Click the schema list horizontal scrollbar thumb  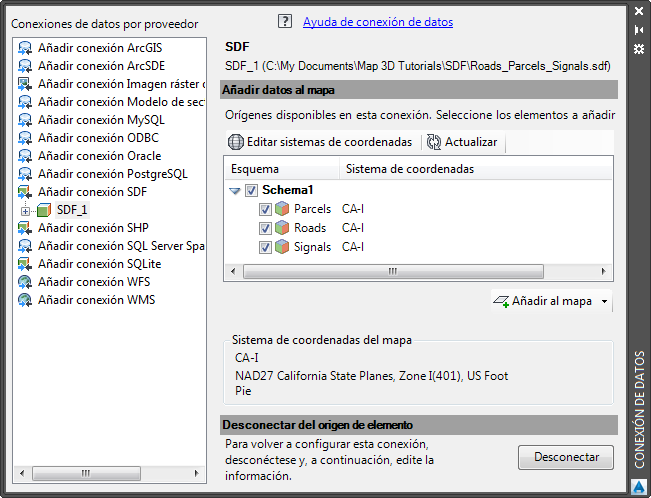[393, 272]
